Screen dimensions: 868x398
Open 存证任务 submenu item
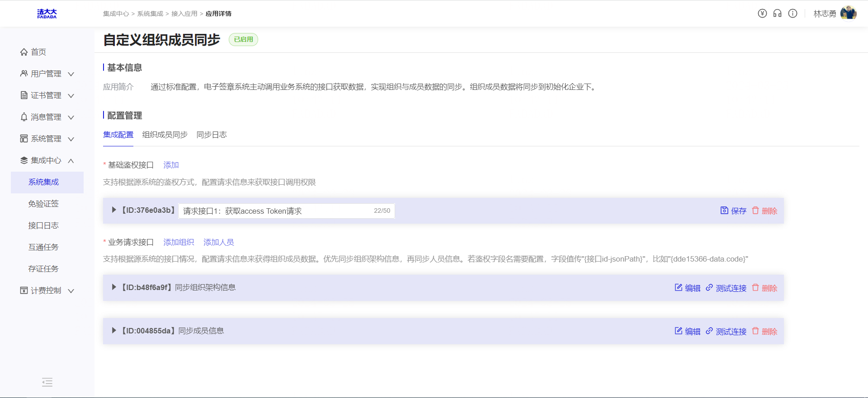pos(43,269)
